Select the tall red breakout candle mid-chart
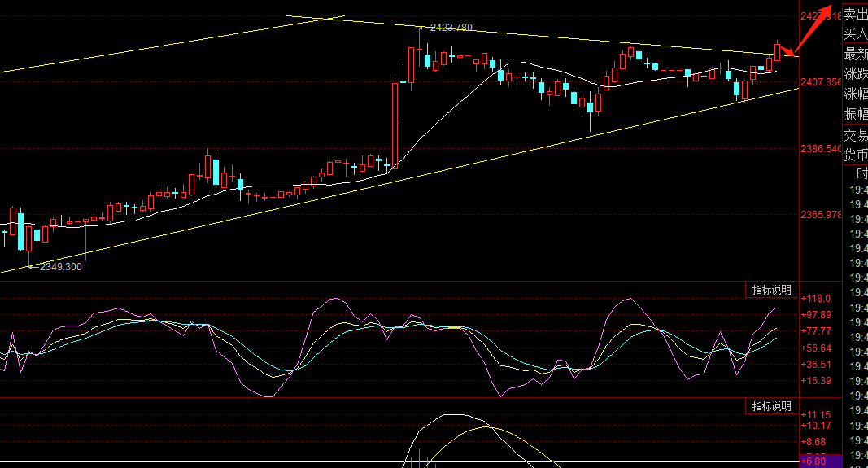This screenshot has width=868, height=468. coord(395,125)
